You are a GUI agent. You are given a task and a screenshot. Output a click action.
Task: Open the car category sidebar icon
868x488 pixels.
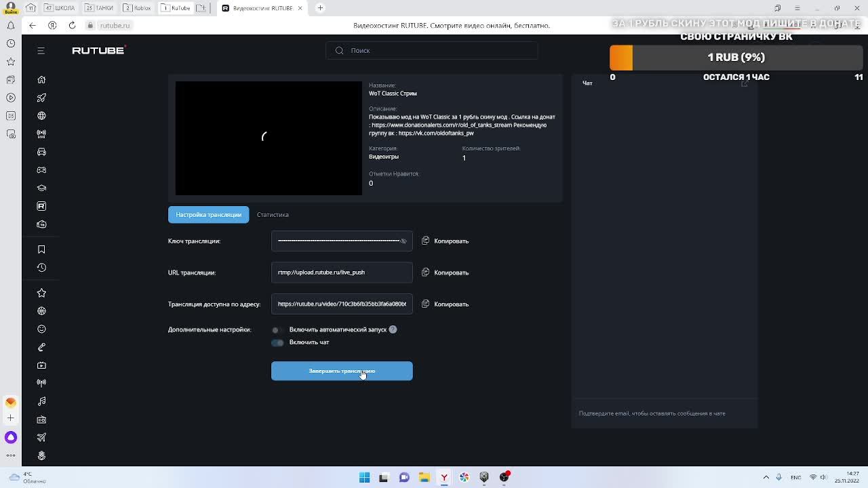tap(41, 152)
